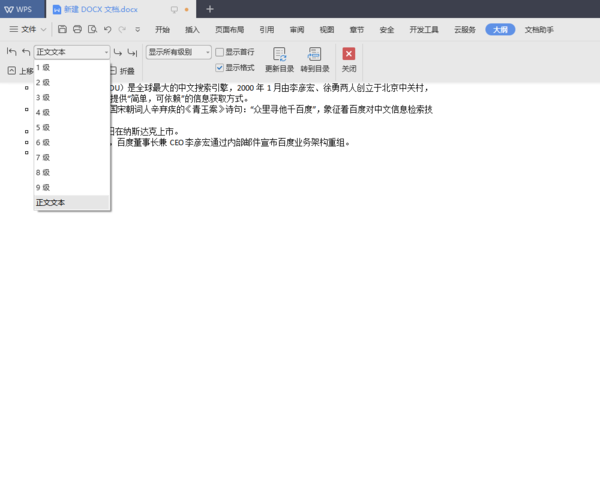Choose 1 级 from level list
The image size is (600, 480).
click(72, 68)
